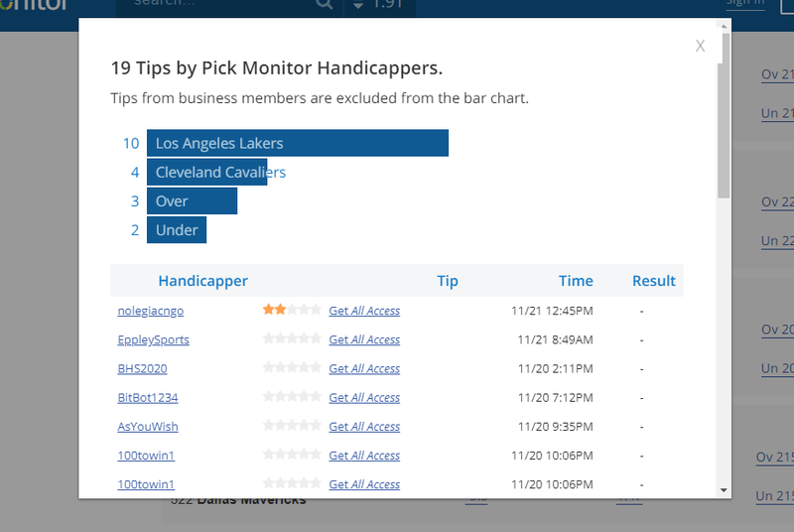The height and width of the screenshot is (532, 794).
Task: Click the count 4 beside Cavaliers
Action: point(135,172)
